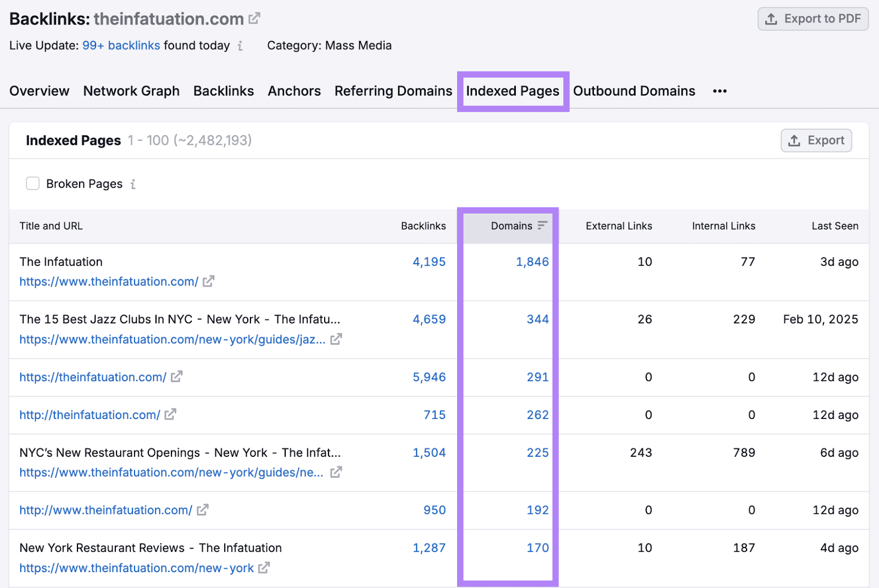Click internal links value 789
This screenshot has width=879, height=588.
point(744,453)
